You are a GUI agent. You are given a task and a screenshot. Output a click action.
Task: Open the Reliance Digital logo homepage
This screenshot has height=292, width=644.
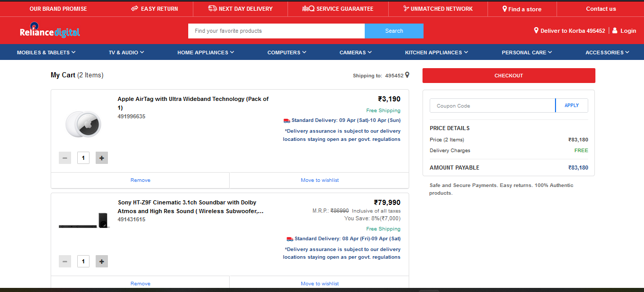(50, 31)
